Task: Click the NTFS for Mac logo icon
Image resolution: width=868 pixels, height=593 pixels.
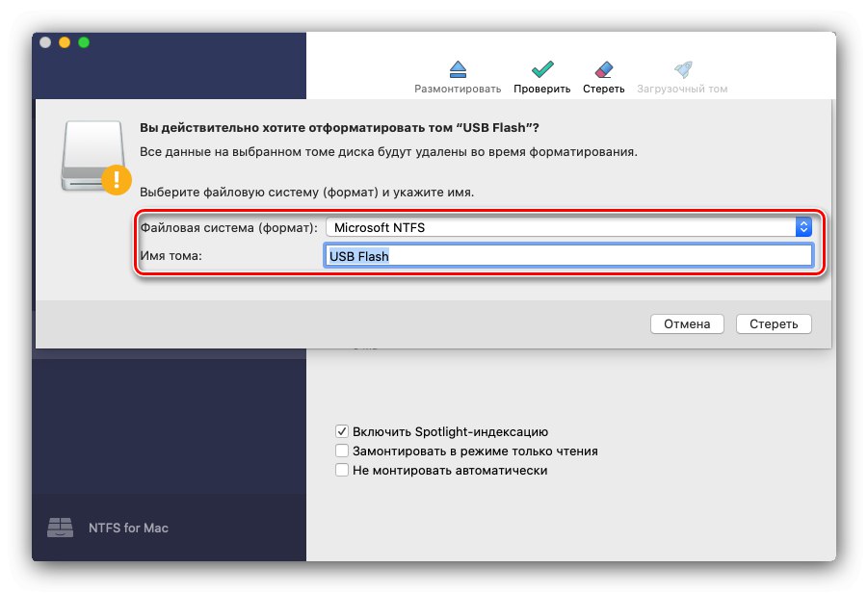Action: [x=60, y=528]
